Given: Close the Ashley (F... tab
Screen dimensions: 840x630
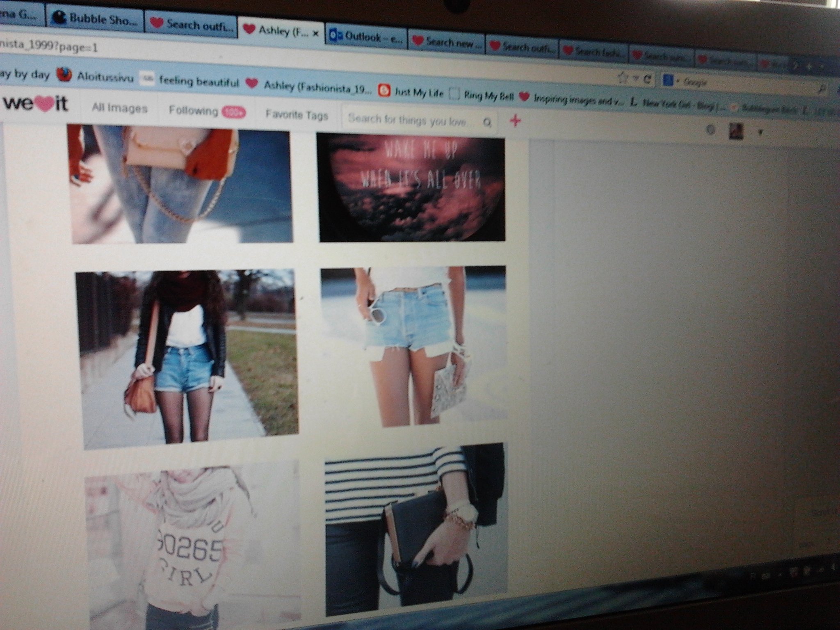Looking at the screenshot, I should click(x=315, y=34).
